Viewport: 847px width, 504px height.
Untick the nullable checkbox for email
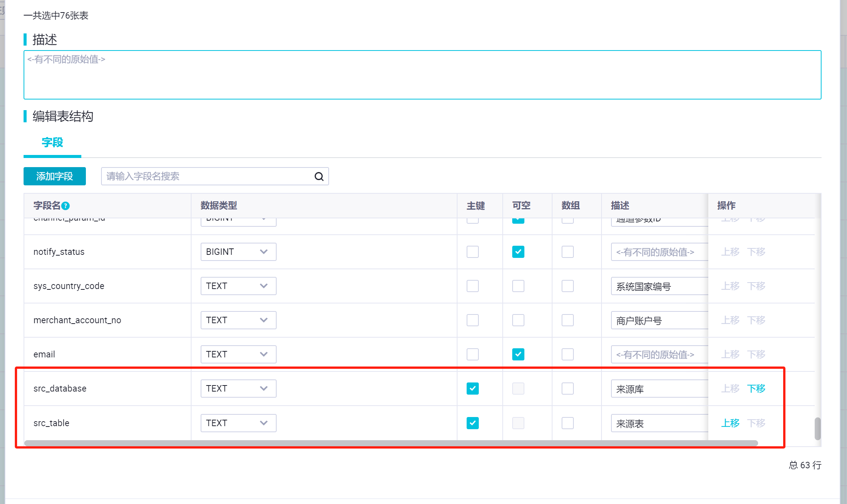point(518,354)
